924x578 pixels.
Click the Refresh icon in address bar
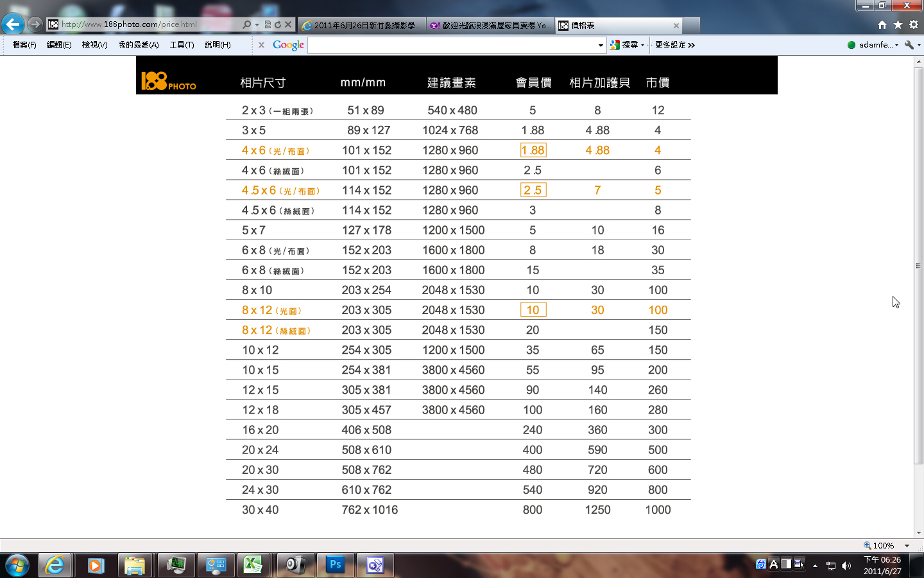point(278,24)
